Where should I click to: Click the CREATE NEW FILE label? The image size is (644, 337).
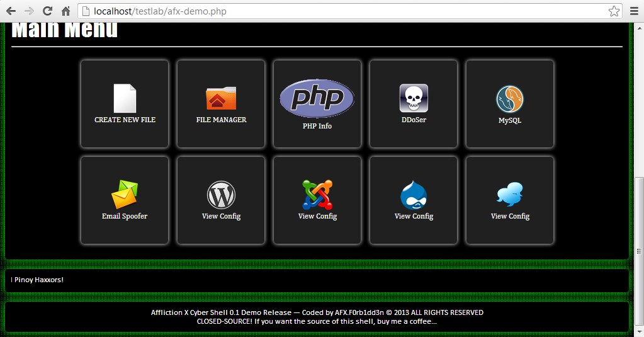coord(125,120)
